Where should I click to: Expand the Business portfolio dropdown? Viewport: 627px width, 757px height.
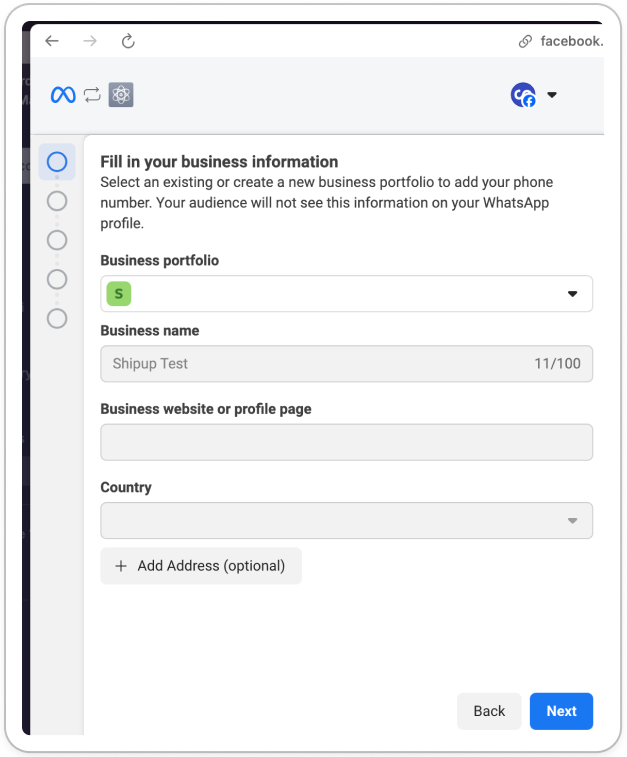[x=347, y=294]
